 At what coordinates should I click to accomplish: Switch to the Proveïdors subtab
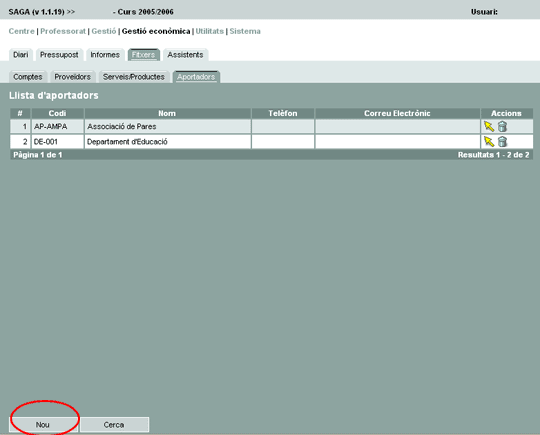coord(73,77)
